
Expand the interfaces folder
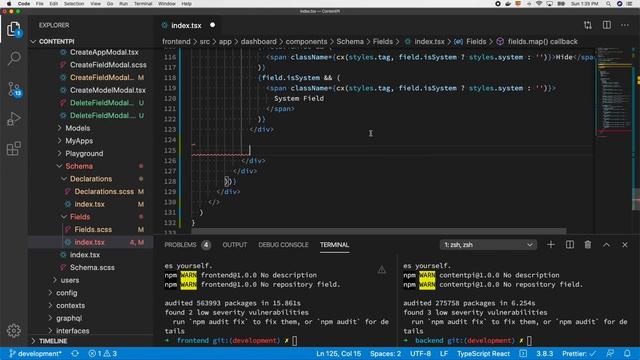pyautogui.click(x=73, y=331)
